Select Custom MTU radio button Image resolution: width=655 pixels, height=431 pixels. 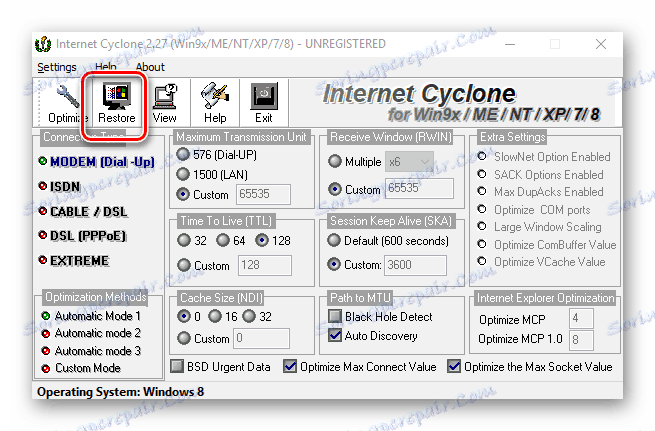coord(183,194)
